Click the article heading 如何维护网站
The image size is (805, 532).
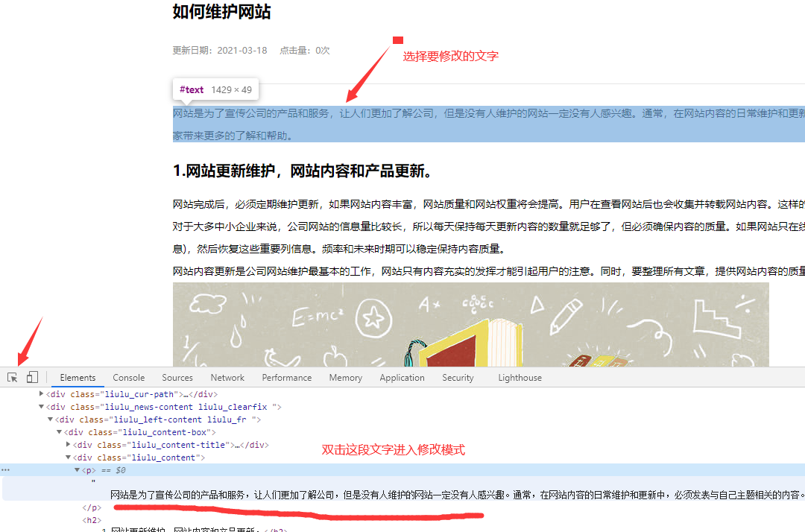[221, 12]
